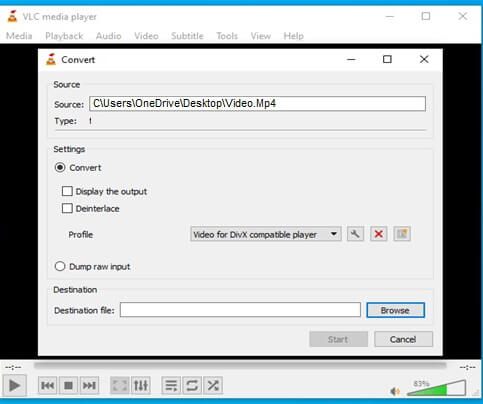Open the Audio menu

[x=108, y=36]
